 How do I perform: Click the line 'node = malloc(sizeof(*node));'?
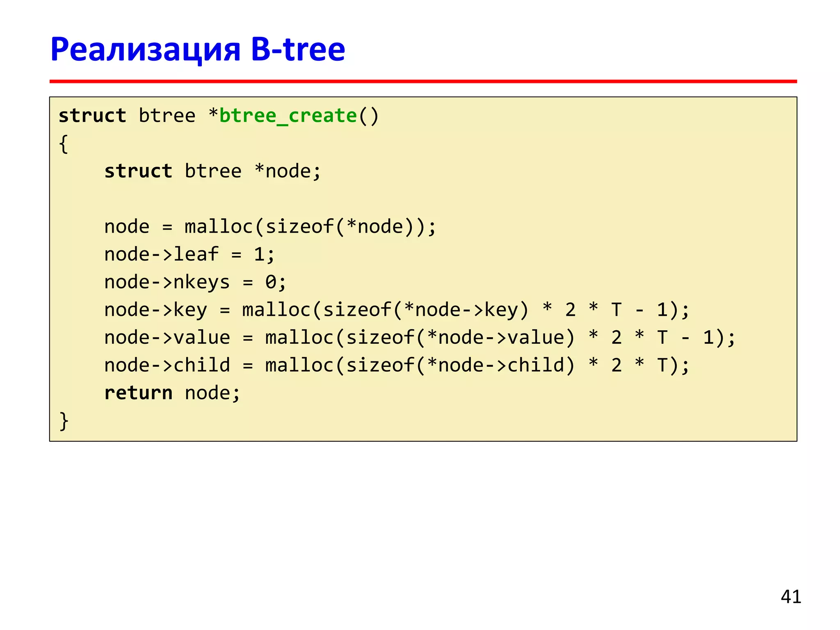(x=270, y=227)
